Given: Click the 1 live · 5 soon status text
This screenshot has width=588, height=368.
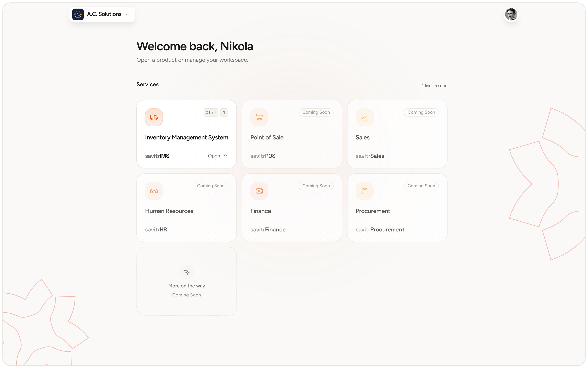Looking at the screenshot, I should click(434, 86).
